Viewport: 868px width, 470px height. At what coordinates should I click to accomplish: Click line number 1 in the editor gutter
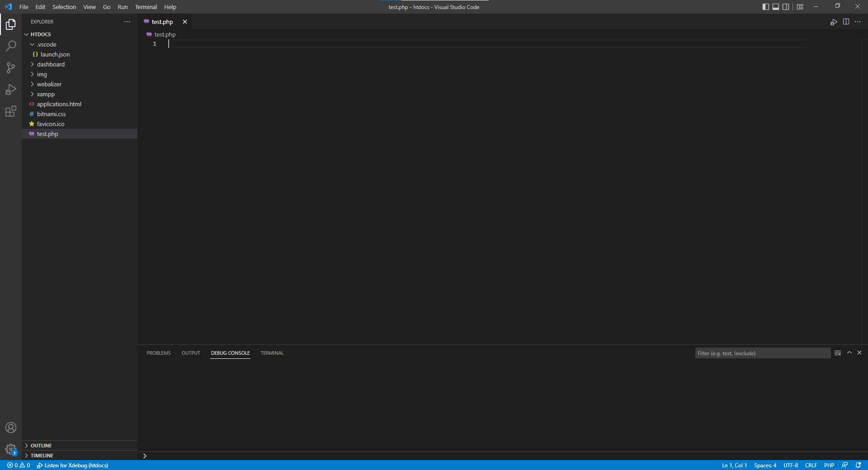155,44
